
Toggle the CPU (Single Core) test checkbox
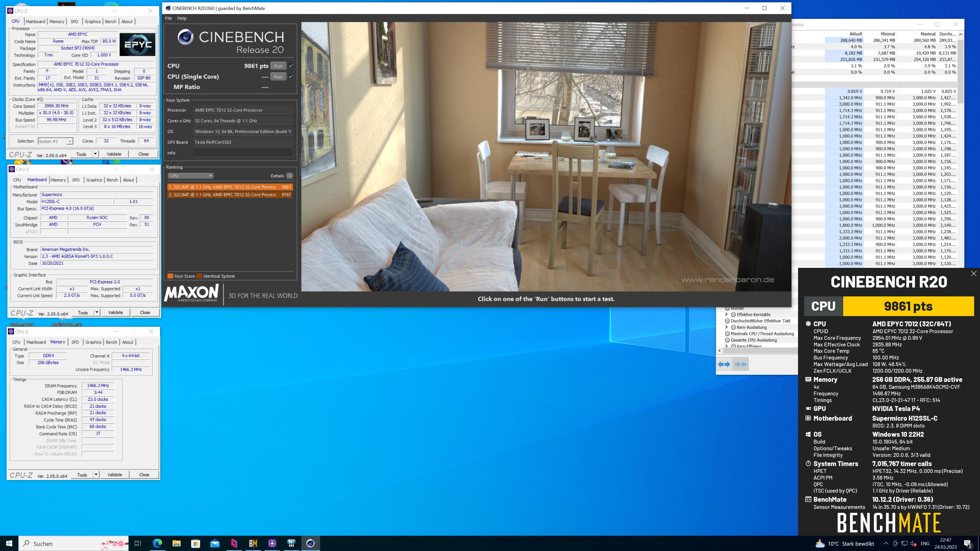291,76
